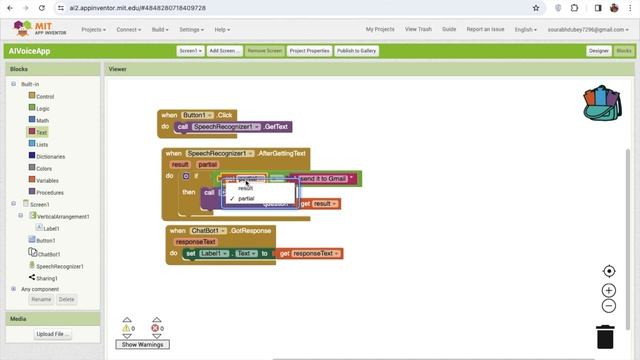640x360 pixels.
Task: Open the backpack icon in the viewer
Action: [x=602, y=103]
